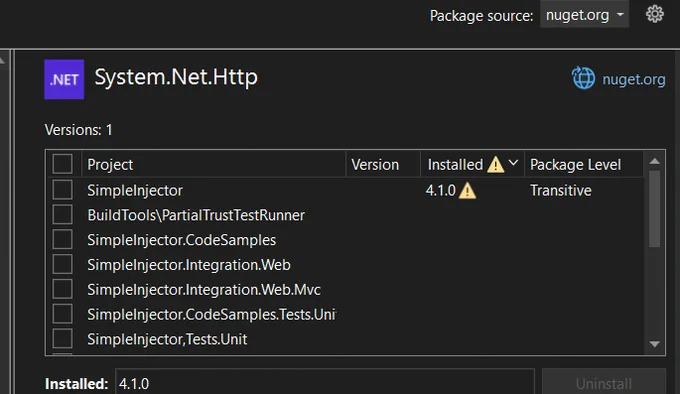Select the SimpleInjector.Integration.Web.Mvc row name
The height and width of the screenshot is (394, 680).
tap(204, 290)
